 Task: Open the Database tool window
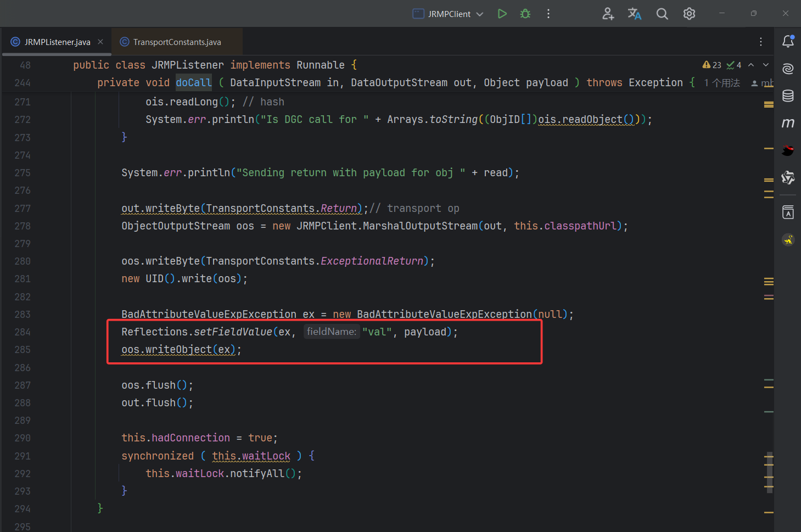pos(788,96)
